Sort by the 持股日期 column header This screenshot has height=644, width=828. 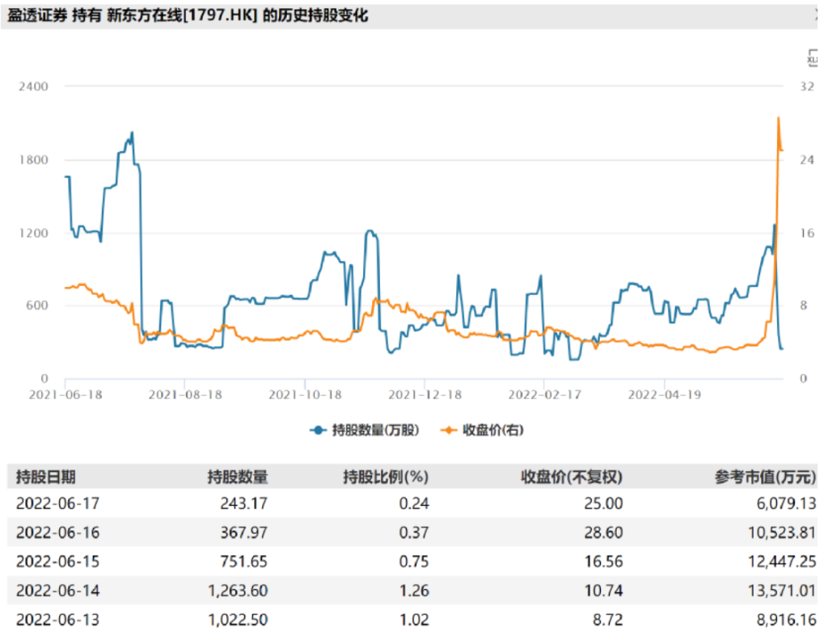click(46, 477)
